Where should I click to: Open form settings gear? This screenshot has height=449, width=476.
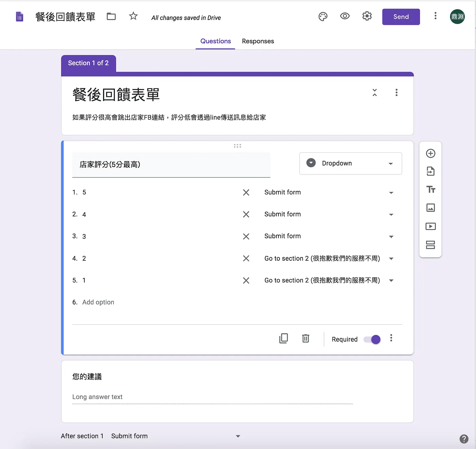click(367, 16)
